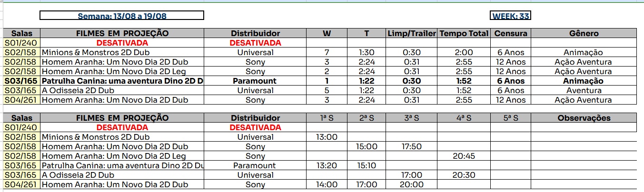
Task: Select the bold 'Paramount' distributor cell
Action: click(x=255, y=81)
